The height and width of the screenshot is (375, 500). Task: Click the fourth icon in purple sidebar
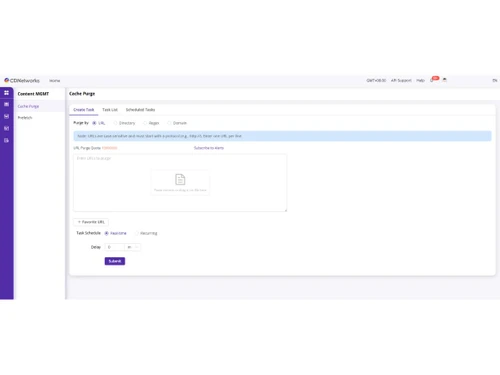(6, 128)
